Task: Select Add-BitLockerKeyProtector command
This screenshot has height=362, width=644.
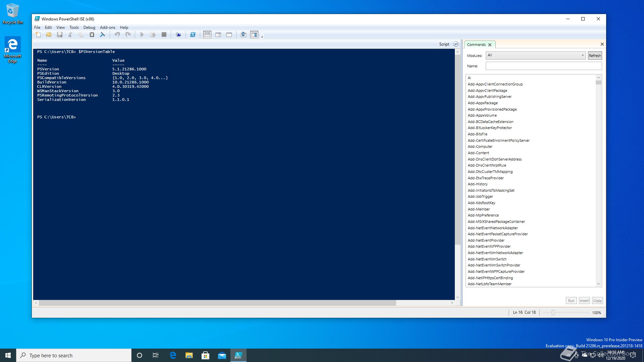Action: coord(490,128)
